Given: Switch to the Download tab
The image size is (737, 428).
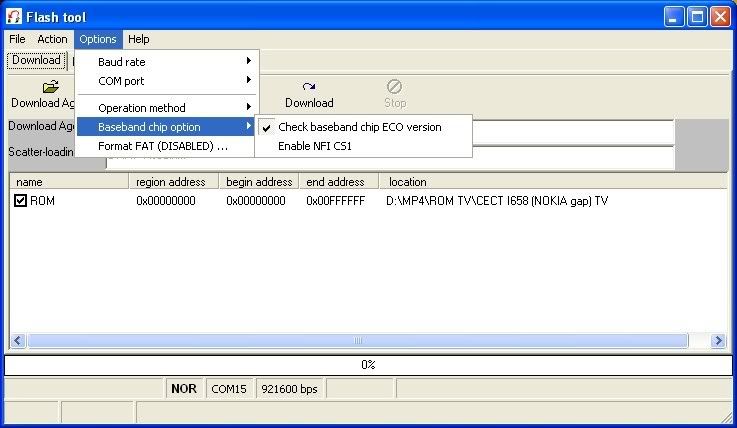Looking at the screenshot, I should pyautogui.click(x=36, y=60).
